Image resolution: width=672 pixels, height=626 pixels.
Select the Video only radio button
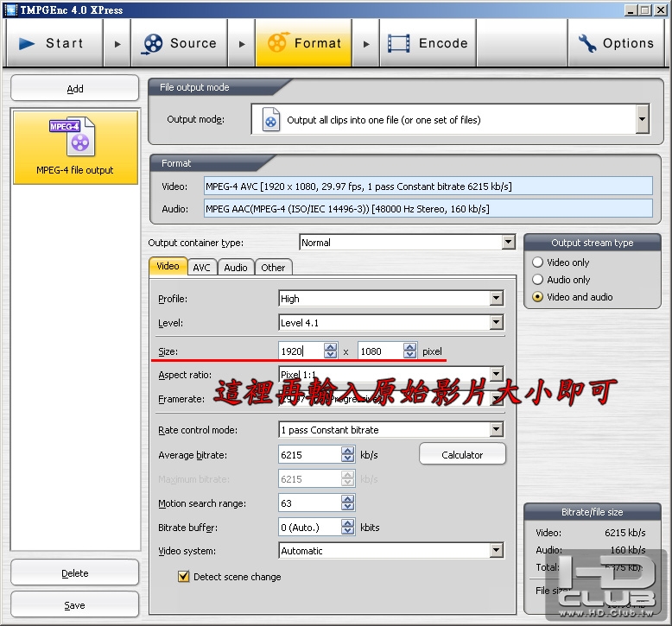tap(537, 262)
